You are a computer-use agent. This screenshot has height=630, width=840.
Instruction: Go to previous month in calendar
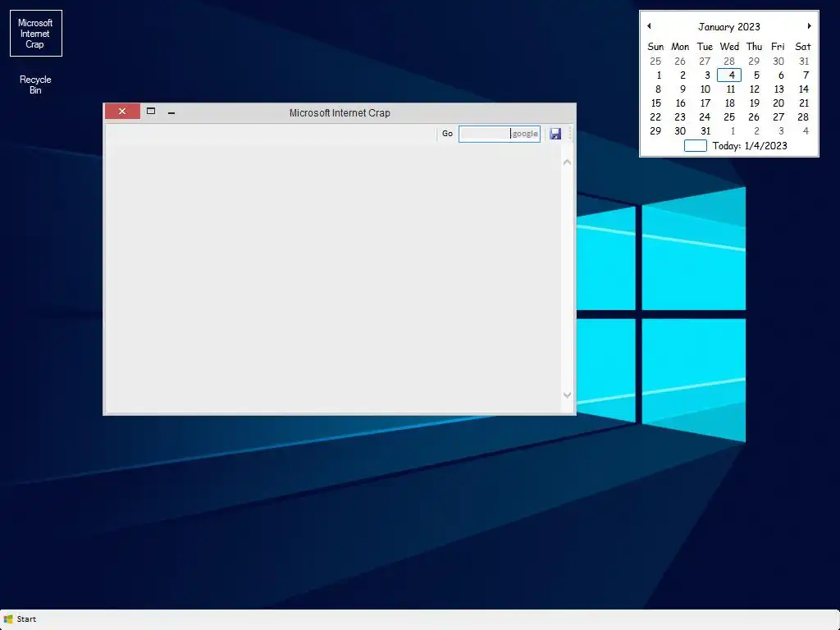click(x=649, y=25)
